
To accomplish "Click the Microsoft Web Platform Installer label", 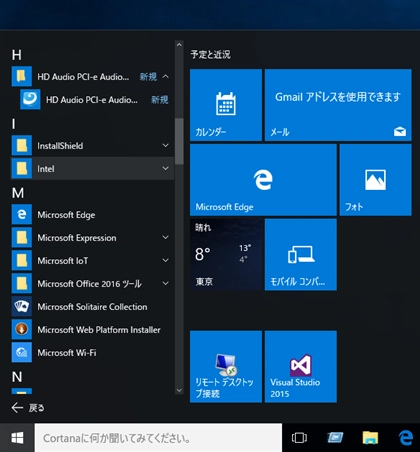I will tap(99, 330).
